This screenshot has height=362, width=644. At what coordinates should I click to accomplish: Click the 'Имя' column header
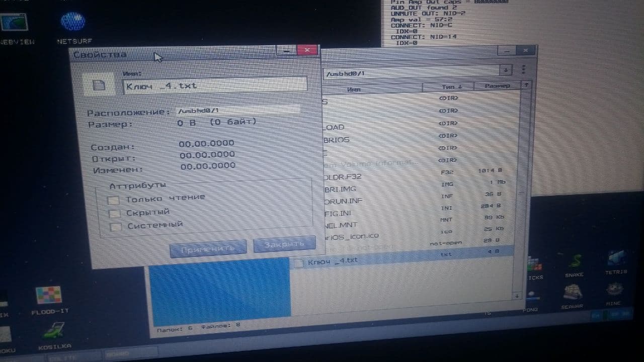click(354, 89)
